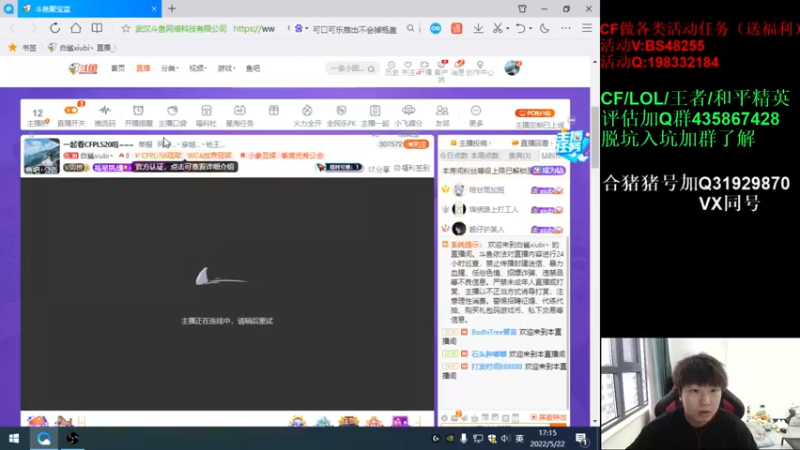Expand the scissors screenshot dropdown
Image resolution: width=800 pixels, height=450 pixels.
coord(508,29)
